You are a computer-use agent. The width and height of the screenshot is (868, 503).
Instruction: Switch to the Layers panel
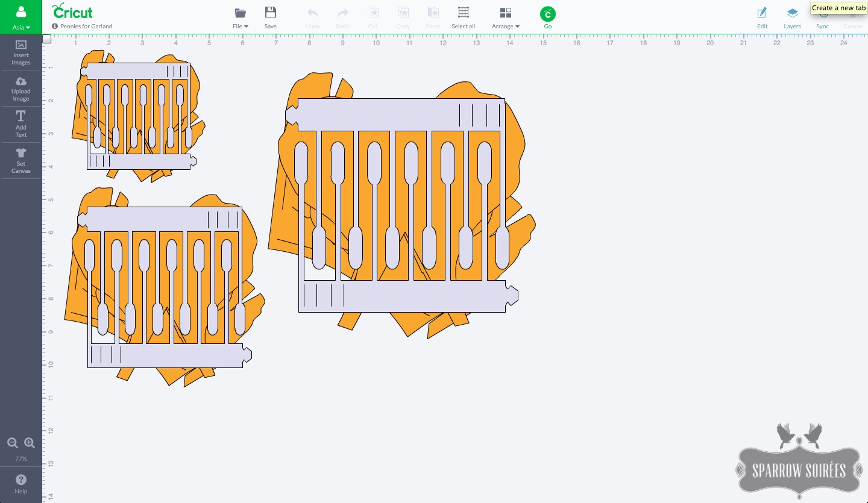coord(792,17)
